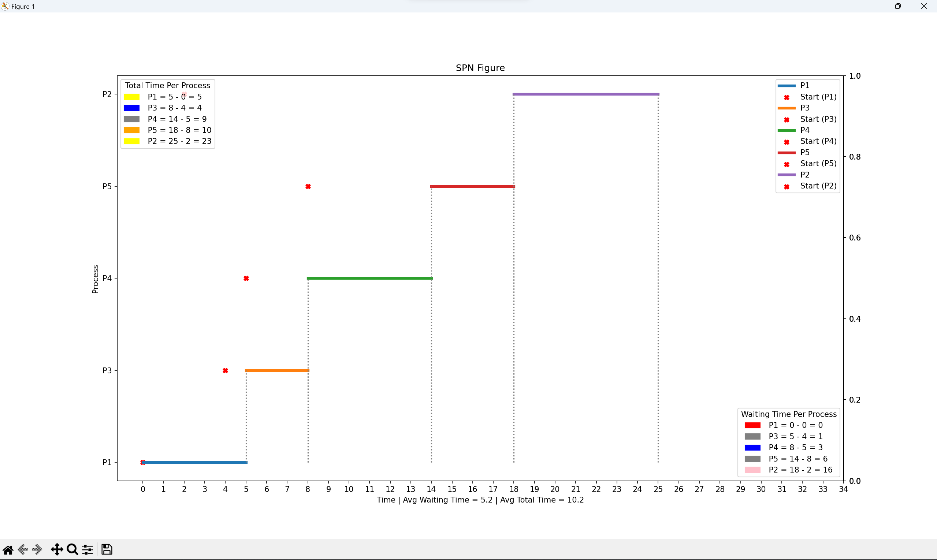Click the Total Time Per Process legend title

[x=168, y=85]
